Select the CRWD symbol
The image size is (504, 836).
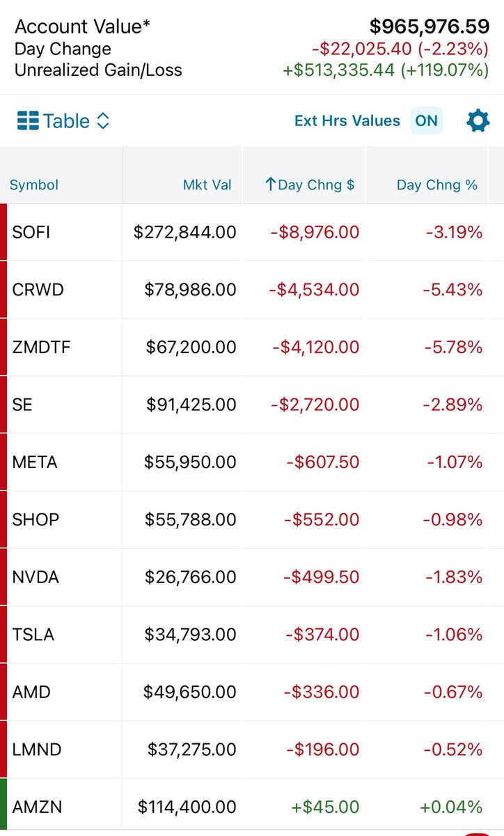click(38, 290)
